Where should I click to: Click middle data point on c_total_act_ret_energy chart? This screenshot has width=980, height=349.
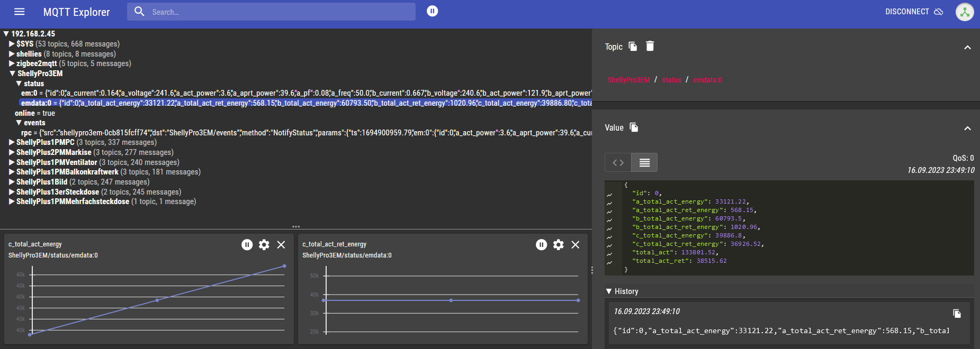(x=451, y=300)
